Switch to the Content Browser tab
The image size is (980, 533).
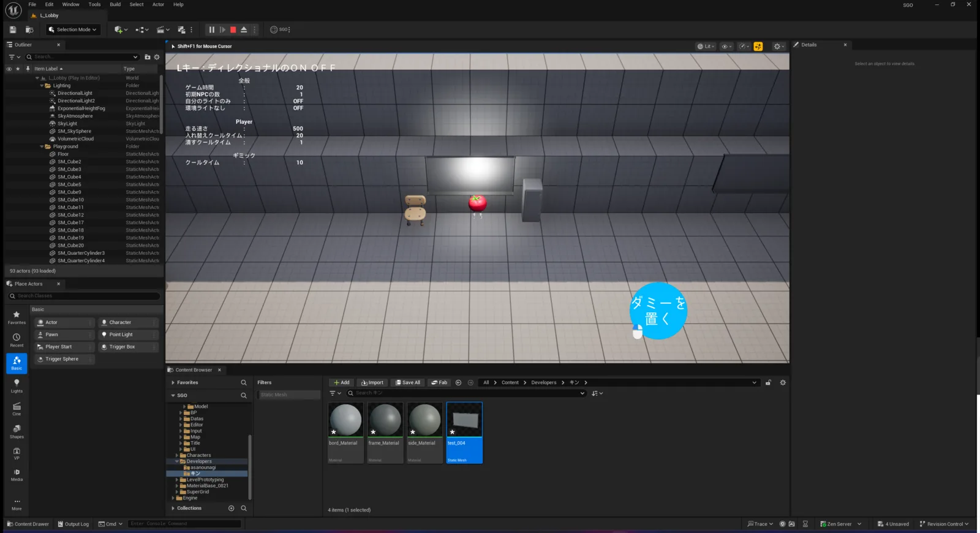(x=193, y=370)
